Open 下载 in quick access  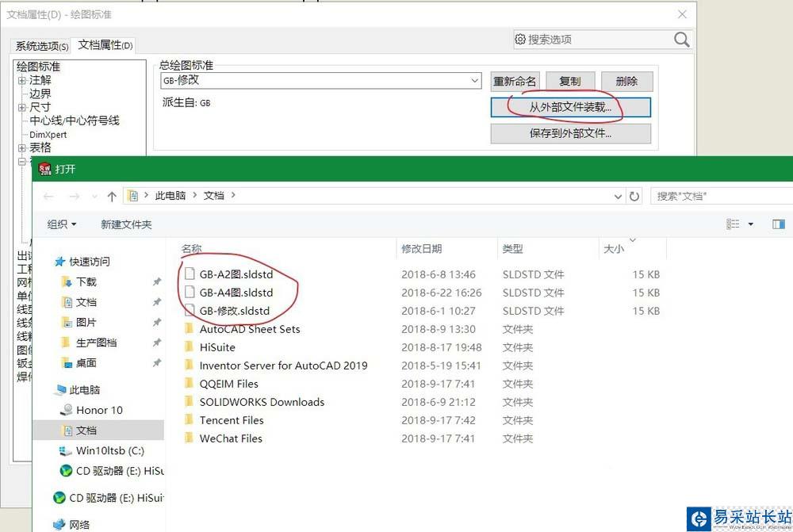(86, 281)
